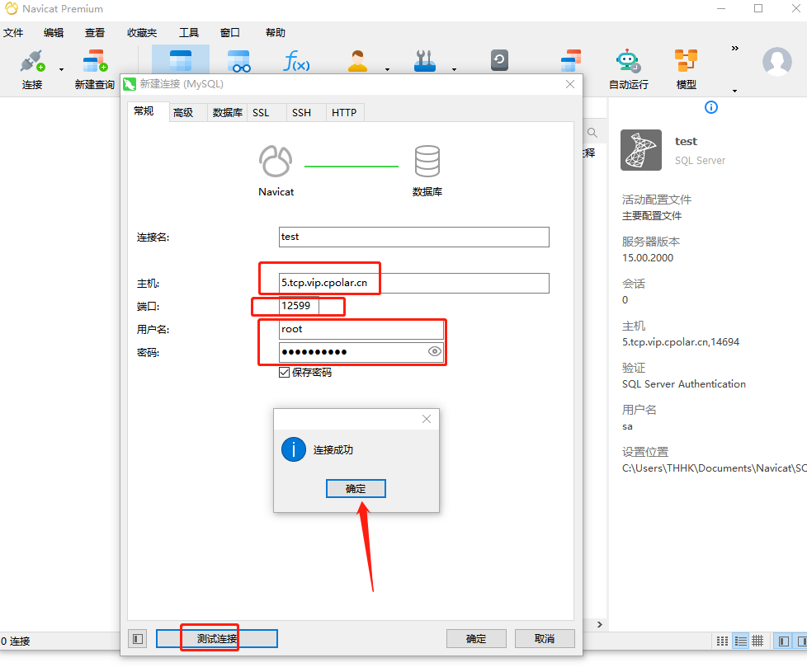Viewport: 807px width, 672px height.
Task: Expand the 连接 toolbar dropdown arrow
Action: (x=61, y=69)
